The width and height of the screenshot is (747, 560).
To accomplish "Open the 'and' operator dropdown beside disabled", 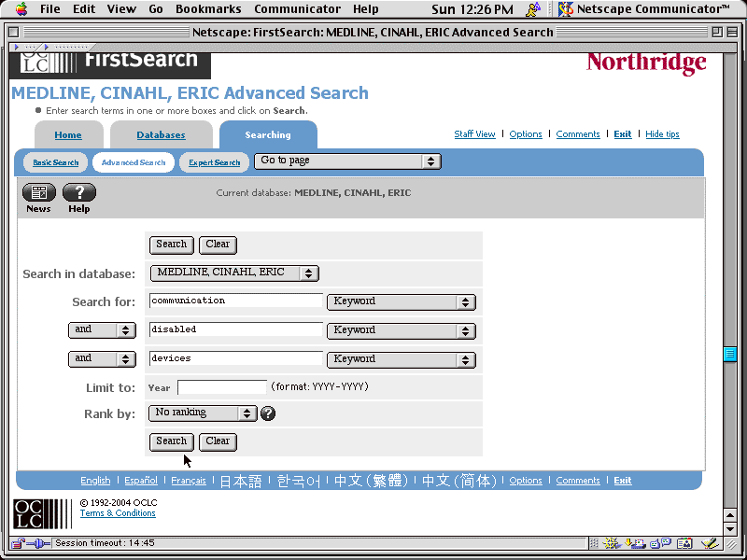I will click(102, 330).
